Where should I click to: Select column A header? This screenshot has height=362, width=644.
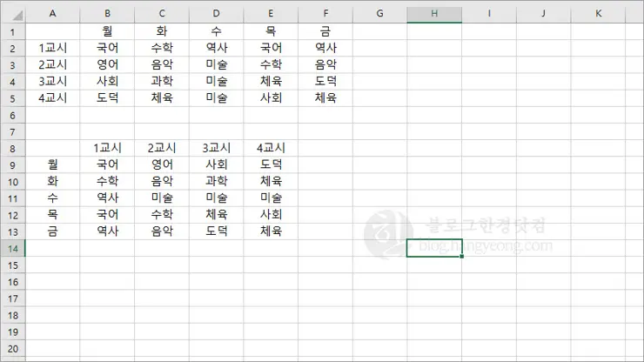52,14
